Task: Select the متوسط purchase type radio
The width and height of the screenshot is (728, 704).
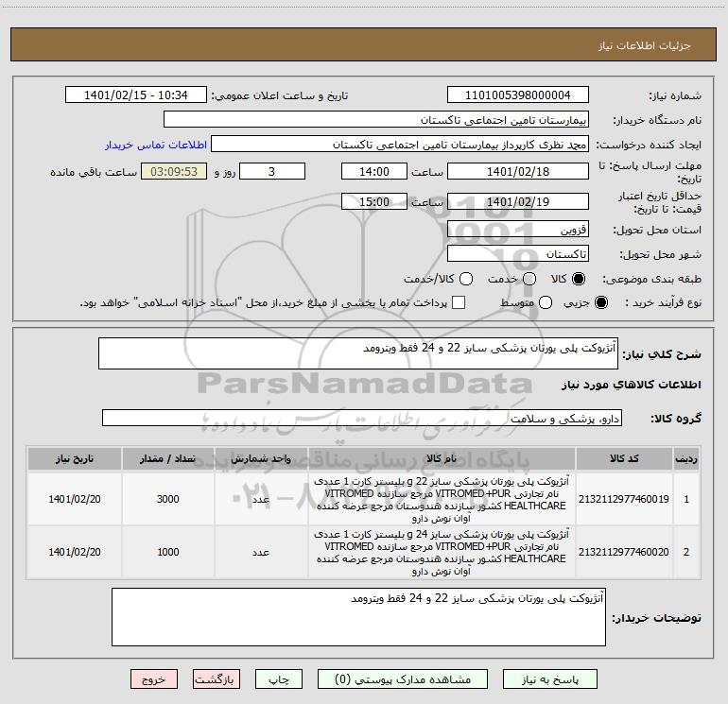Action: (546, 302)
